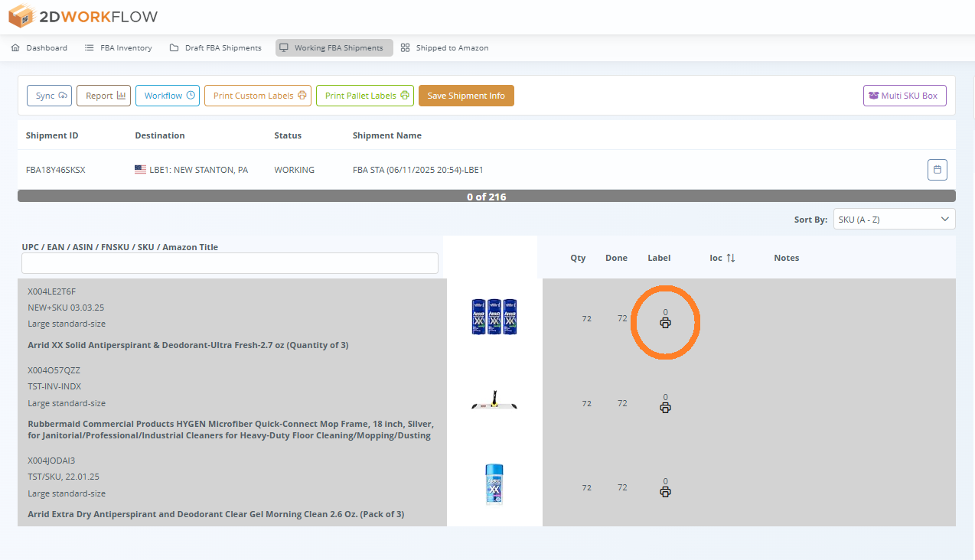Click the 2DWorkflow box logo in the header
975x560 pixels.
click(19, 15)
